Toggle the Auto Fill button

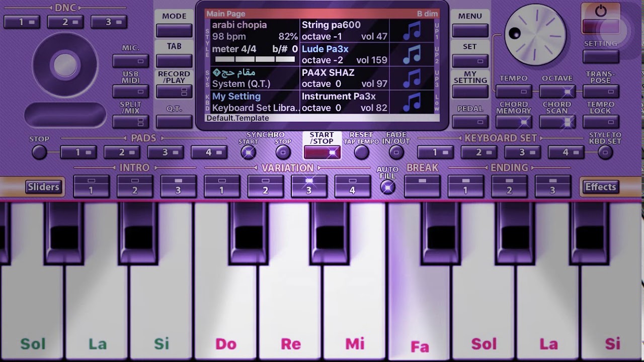tap(387, 187)
